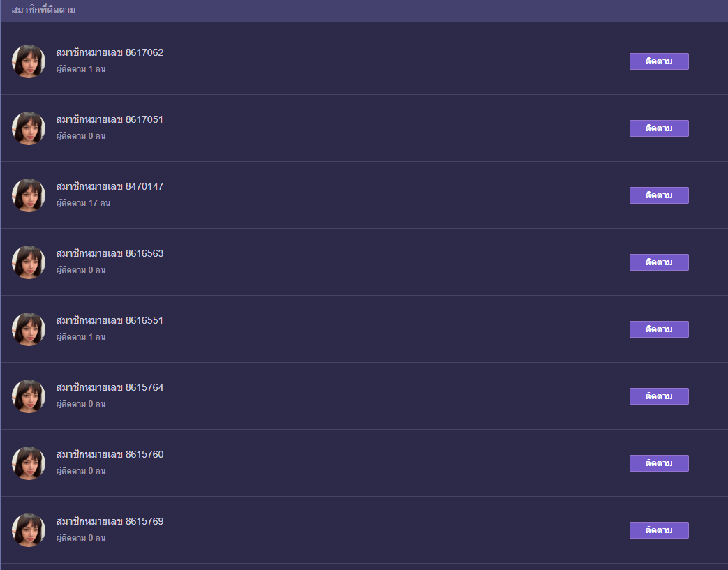Follow member 8617062 with ติดตาม button
The image size is (728, 570).
(659, 61)
